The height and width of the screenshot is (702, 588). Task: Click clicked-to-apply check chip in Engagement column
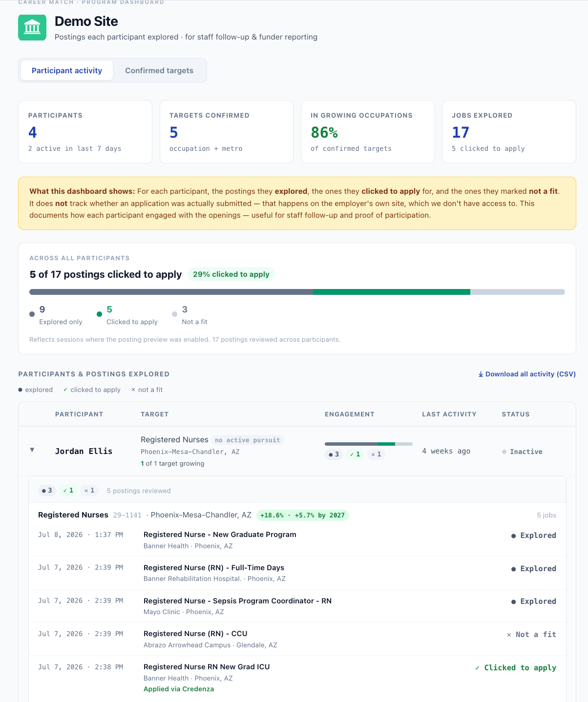tap(355, 454)
